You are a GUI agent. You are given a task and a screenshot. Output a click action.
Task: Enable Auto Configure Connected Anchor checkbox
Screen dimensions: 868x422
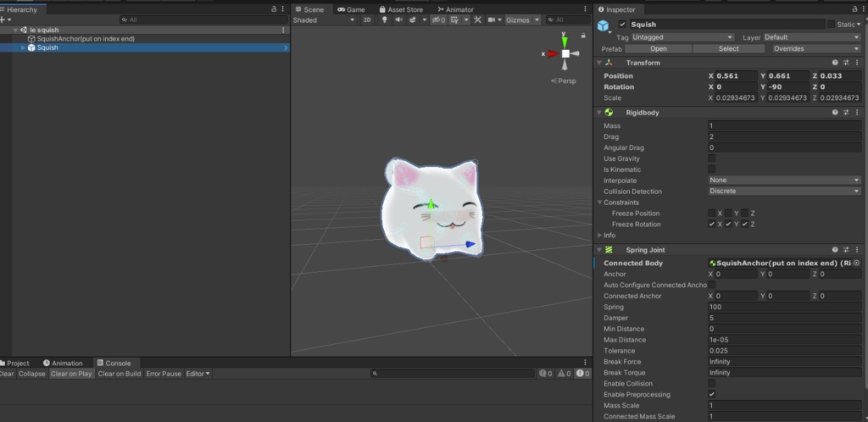click(x=712, y=285)
